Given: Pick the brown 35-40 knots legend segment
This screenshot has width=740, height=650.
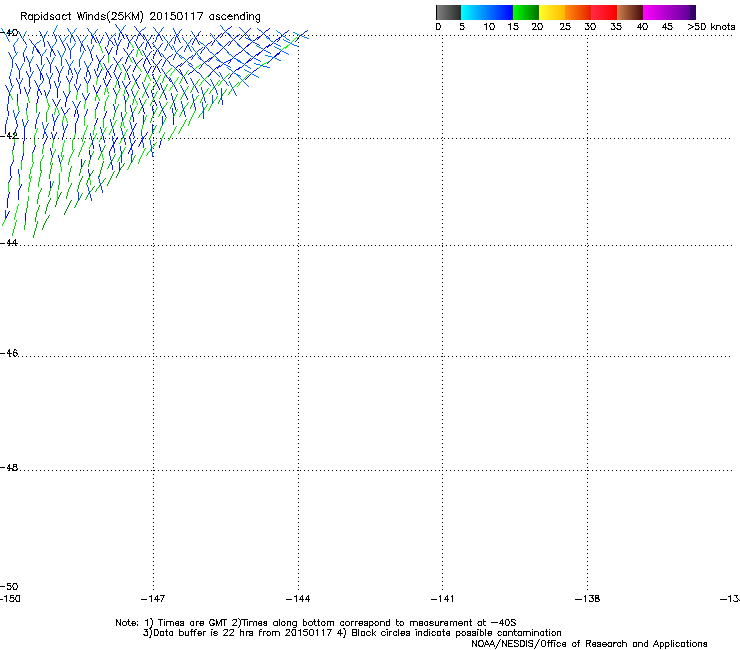Looking at the screenshot, I should 630,12.
